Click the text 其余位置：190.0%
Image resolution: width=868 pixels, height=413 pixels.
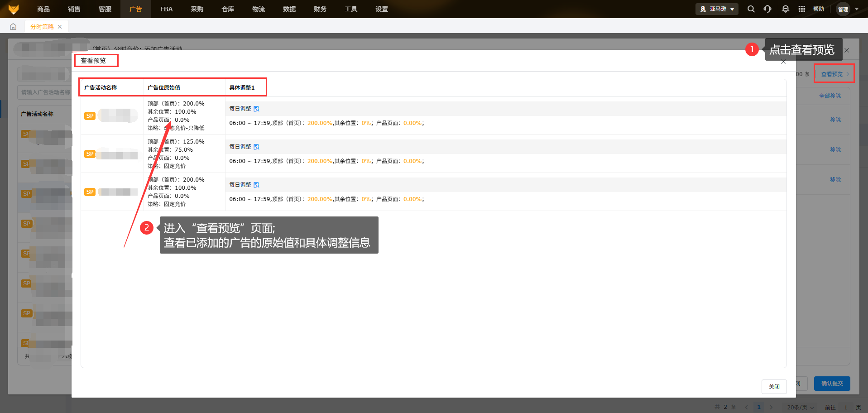(172, 112)
